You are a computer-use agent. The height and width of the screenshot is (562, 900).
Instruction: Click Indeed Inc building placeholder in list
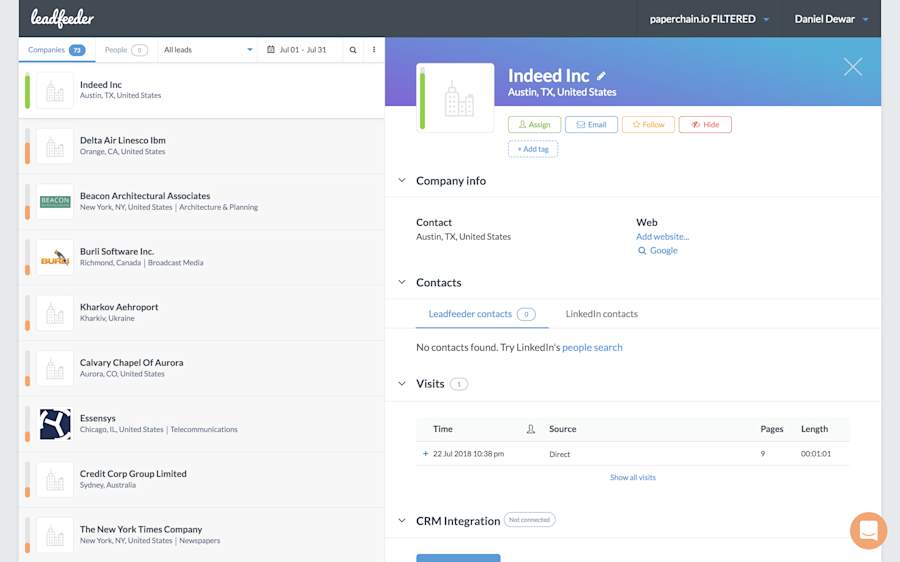coord(55,90)
